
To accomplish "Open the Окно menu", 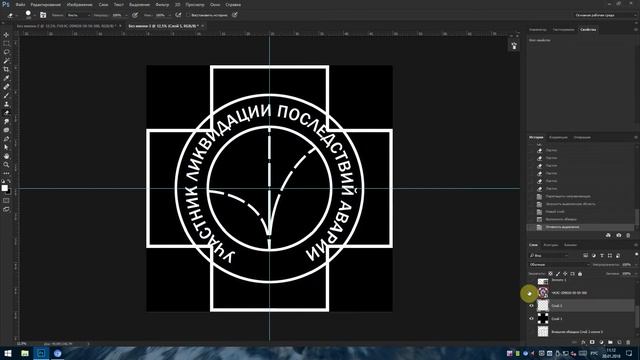I will point(215,4).
